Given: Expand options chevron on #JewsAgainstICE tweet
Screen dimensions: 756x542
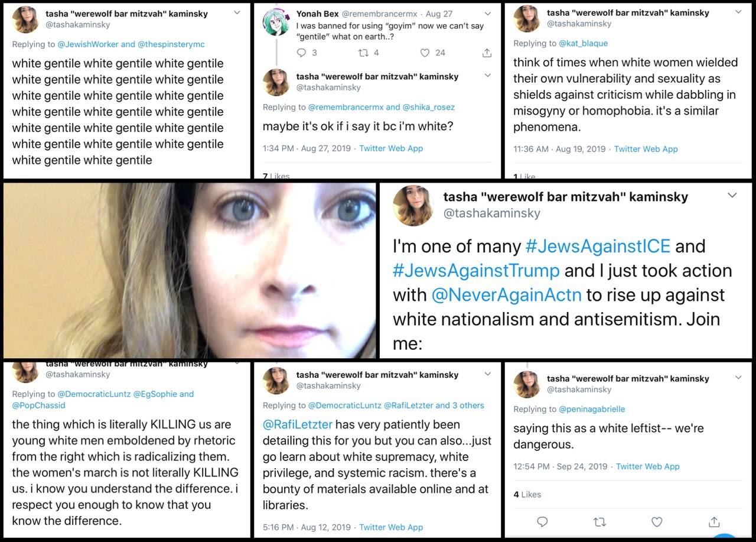Looking at the screenshot, I should (x=732, y=195).
